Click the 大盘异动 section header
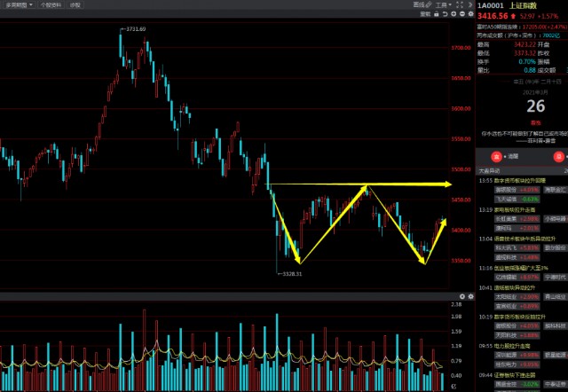The image size is (568, 392). pos(489,169)
